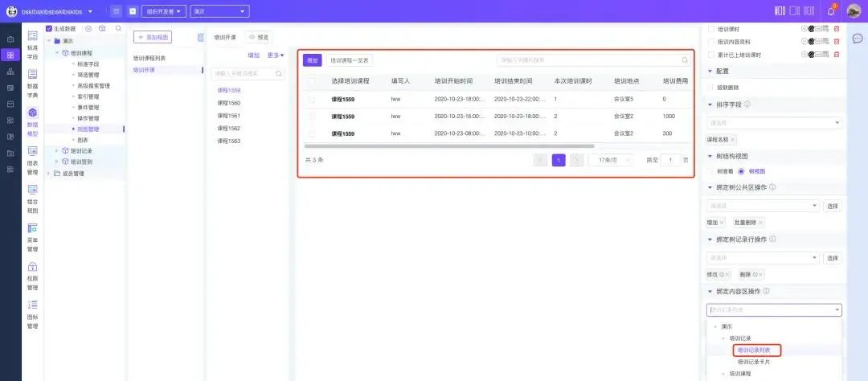
Task: Click the 预览 button
Action: tap(259, 37)
